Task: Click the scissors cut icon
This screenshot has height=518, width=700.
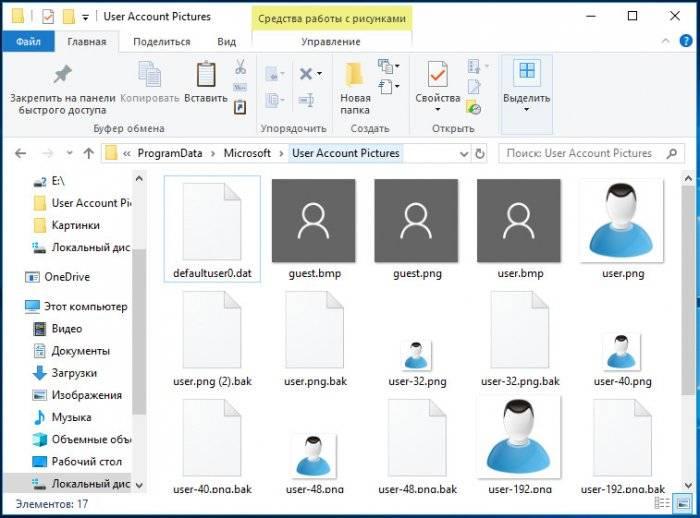Action: point(241,67)
